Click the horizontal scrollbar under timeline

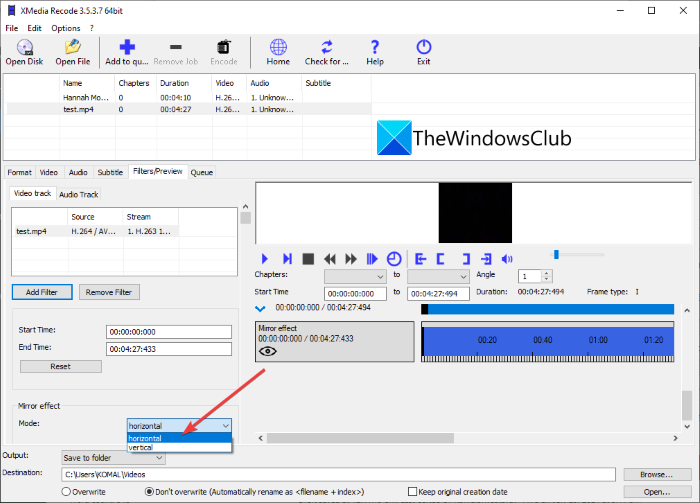pyautogui.click(x=360, y=438)
